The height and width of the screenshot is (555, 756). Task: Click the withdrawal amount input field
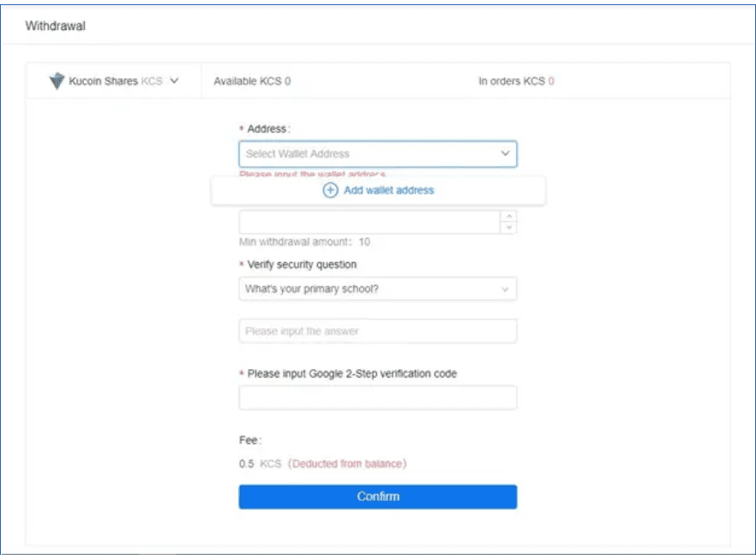pyautogui.click(x=369, y=223)
